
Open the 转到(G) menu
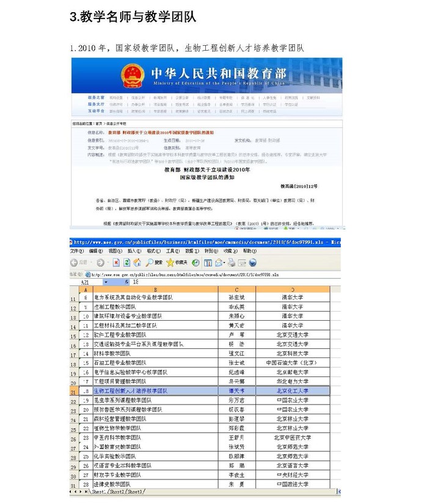211,251
